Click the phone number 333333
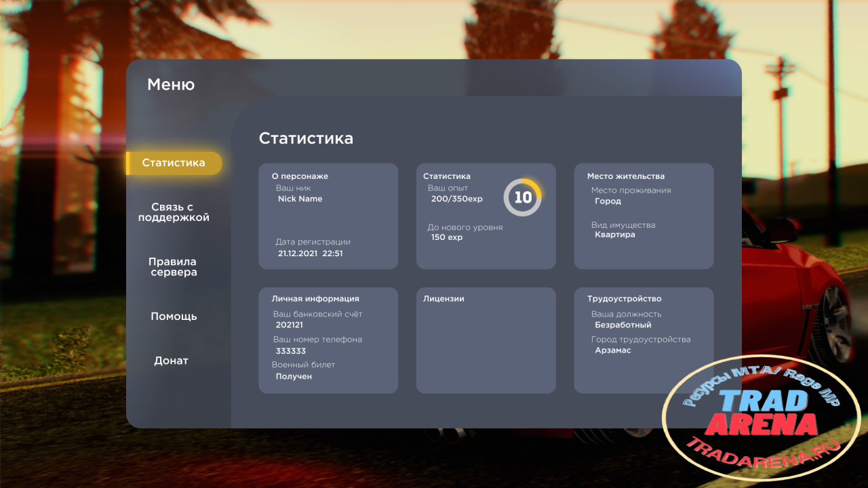868x488 pixels. [x=291, y=351]
